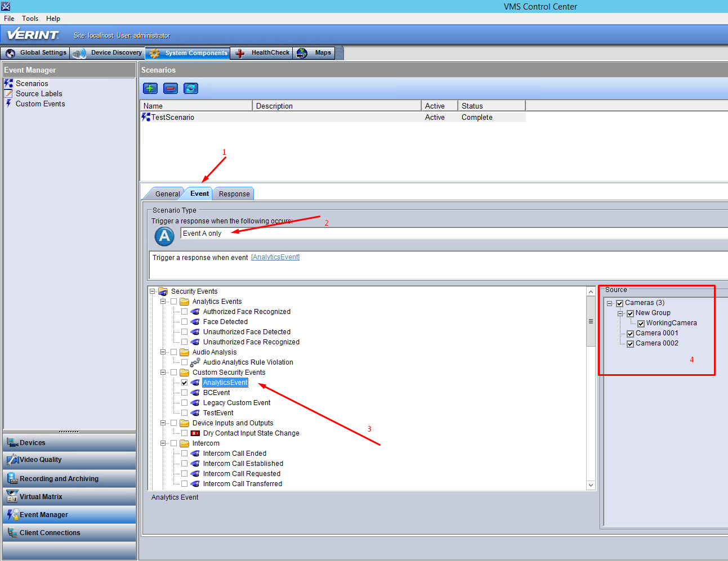The image size is (728, 561).
Task: Click the red remove scenario icon
Action: pyautogui.click(x=171, y=88)
